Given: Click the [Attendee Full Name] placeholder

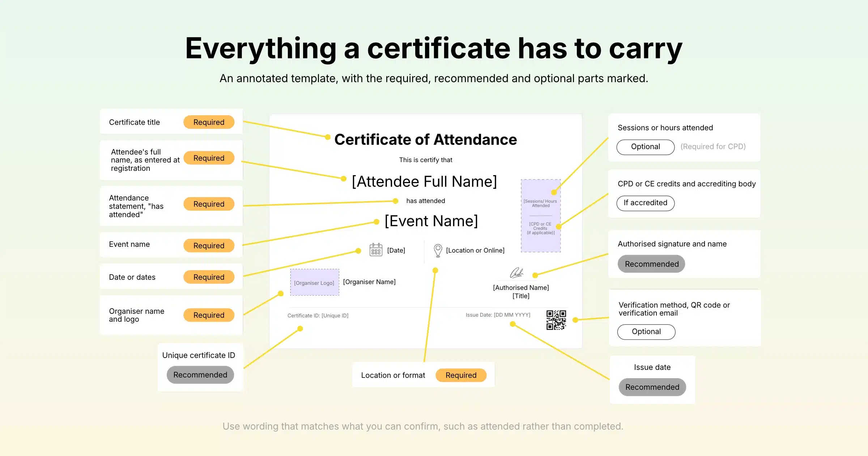Looking at the screenshot, I should click(424, 182).
